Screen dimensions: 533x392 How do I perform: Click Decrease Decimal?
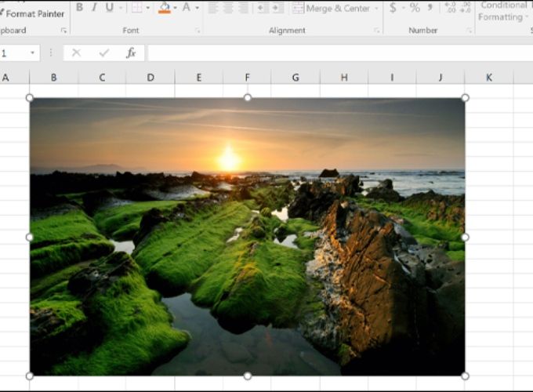(x=465, y=8)
